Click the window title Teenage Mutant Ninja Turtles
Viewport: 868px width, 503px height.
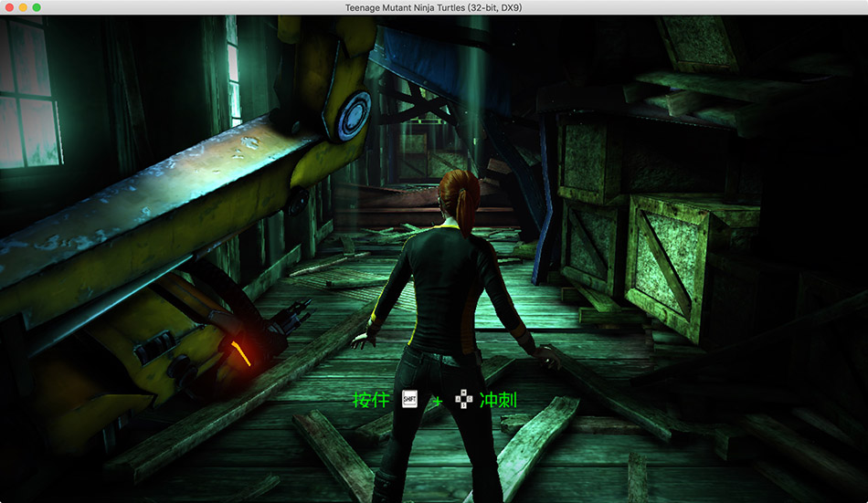[433, 7]
